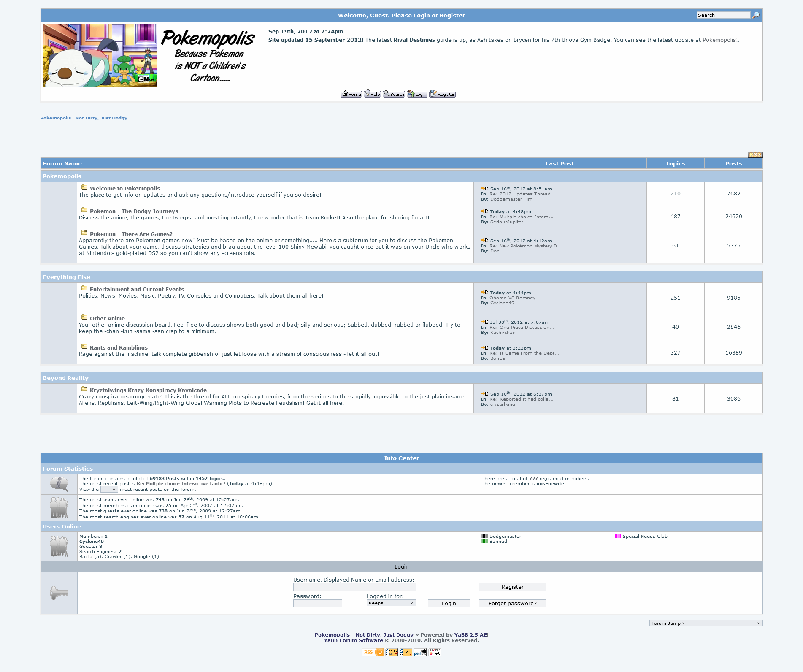Click the valid RSS badge in footer
803x672 pixels.
(x=373, y=652)
